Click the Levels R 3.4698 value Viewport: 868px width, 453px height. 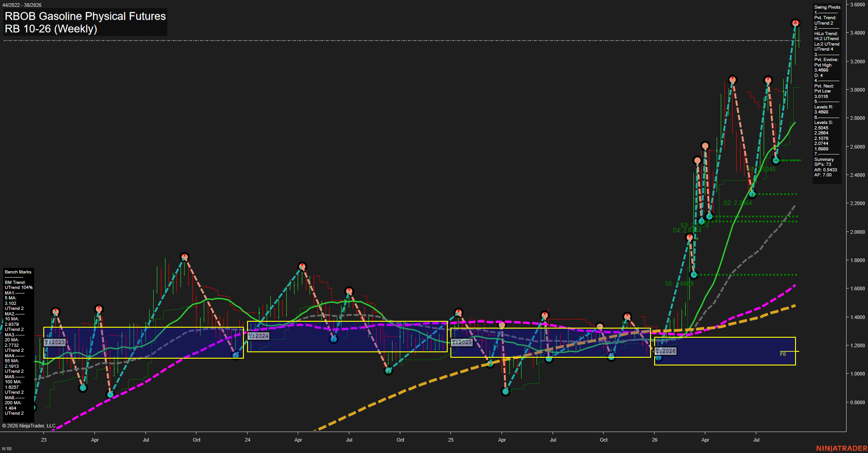point(821,112)
